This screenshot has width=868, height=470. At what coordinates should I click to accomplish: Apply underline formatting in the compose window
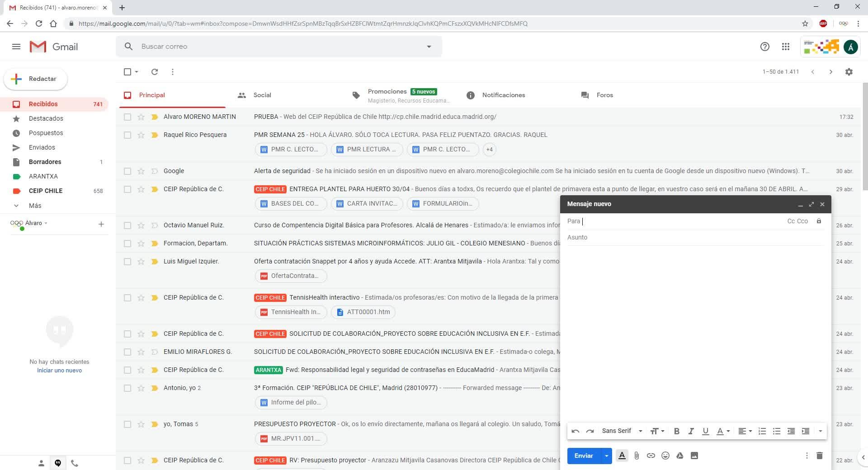(x=705, y=431)
